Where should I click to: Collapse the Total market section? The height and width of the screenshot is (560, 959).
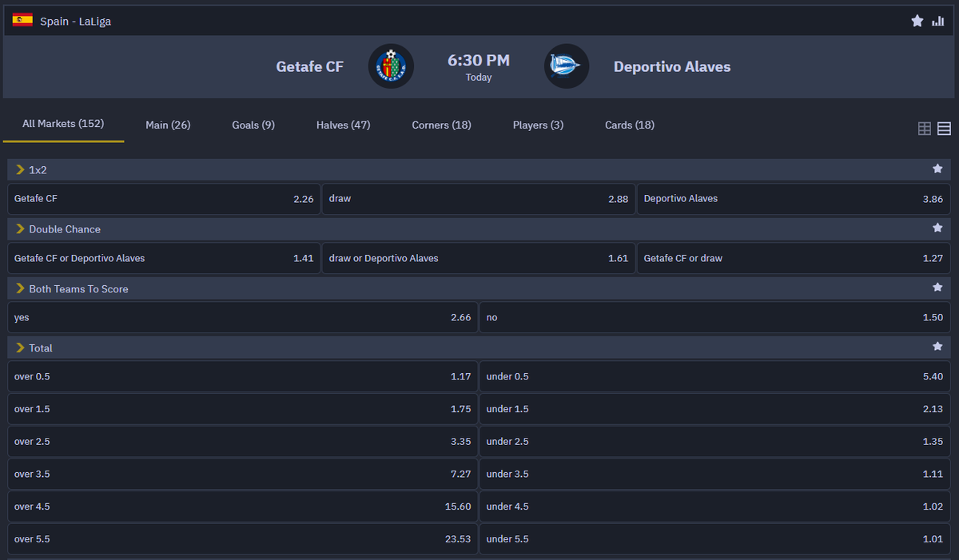[x=21, y=348]
